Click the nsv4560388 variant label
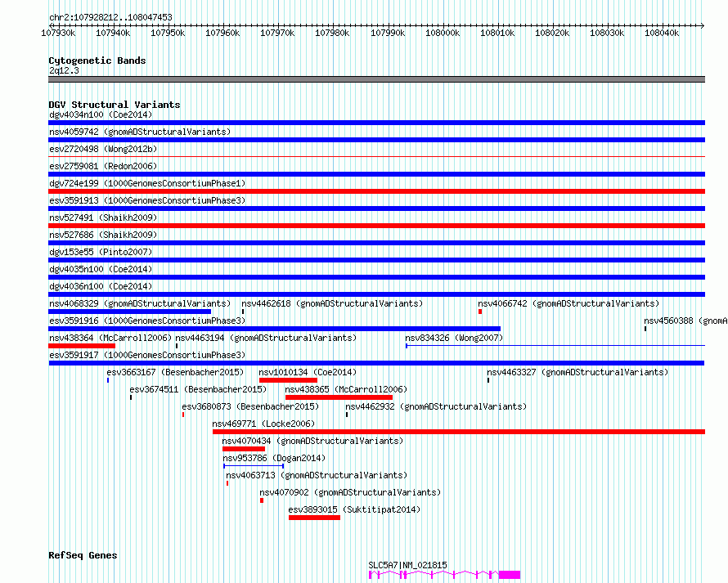 point(685,321)
